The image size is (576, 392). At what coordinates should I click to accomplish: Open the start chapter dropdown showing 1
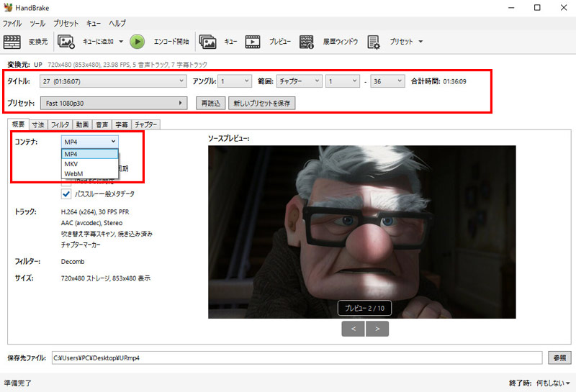click(x=342, y=81)
